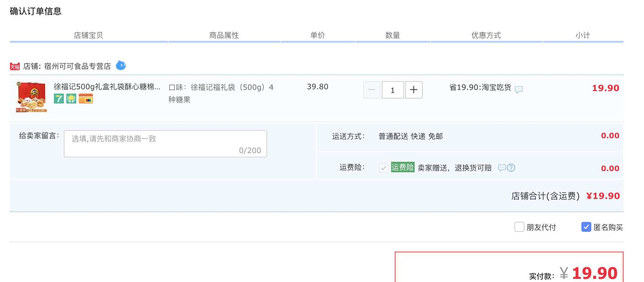644x282 pixels.
Task: Click the store total ¥19.90
Action: (x=603, y=196)
